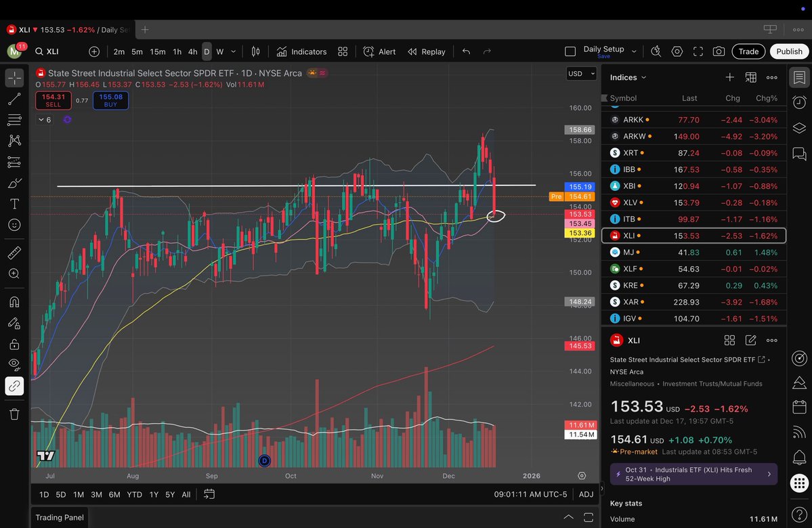Open the forecasting and measurement tools
This screenshot has height=528, width=812.
(14, 162)
